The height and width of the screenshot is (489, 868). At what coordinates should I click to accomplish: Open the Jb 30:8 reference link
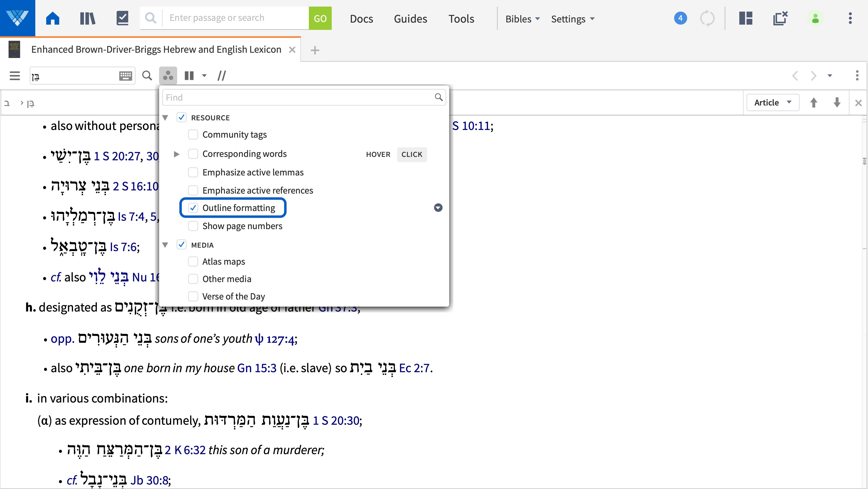click(149, 480)
